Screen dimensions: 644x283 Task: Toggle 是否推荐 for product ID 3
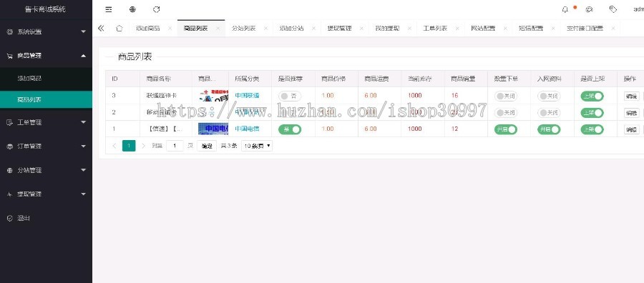[290, 96]
